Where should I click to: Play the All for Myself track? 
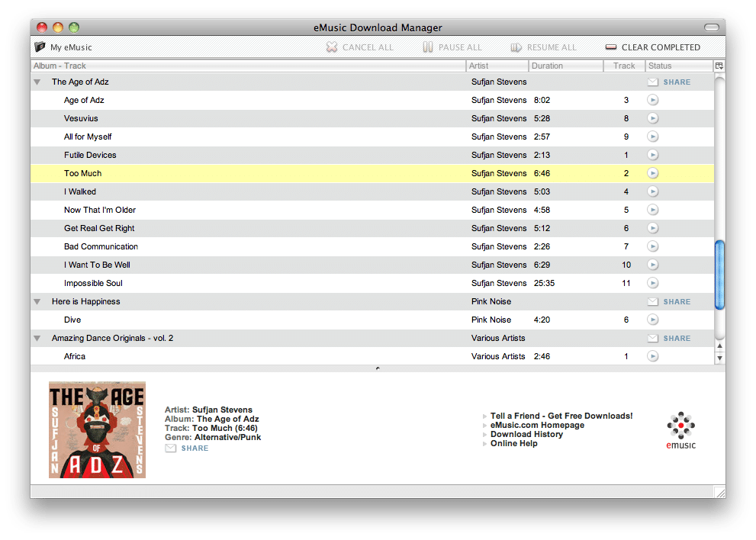(653, 137)
